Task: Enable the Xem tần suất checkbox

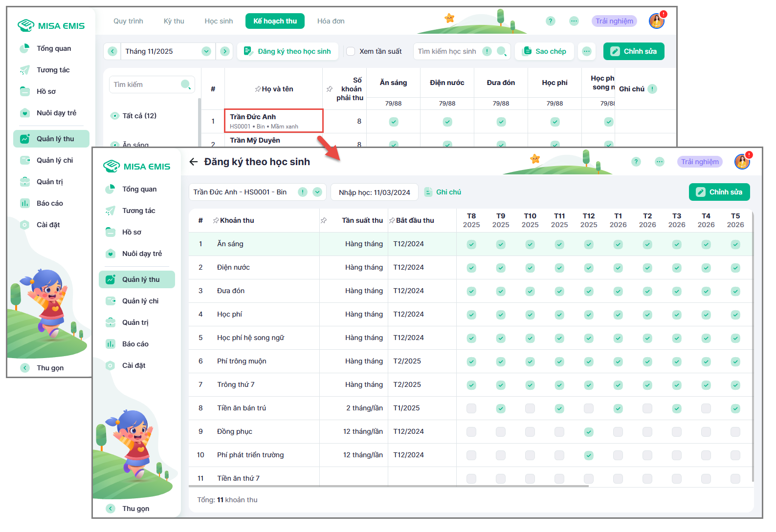Action: pyautogui.click(x=351, y=51)
